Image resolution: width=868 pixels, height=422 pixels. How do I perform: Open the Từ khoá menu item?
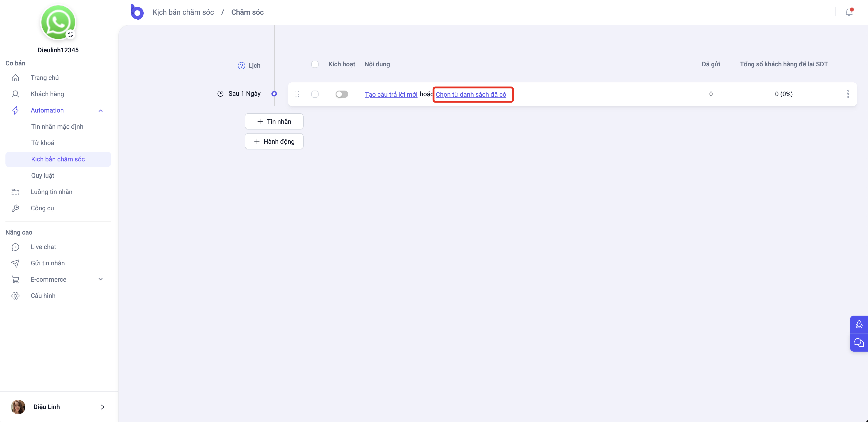click(43, 143)
